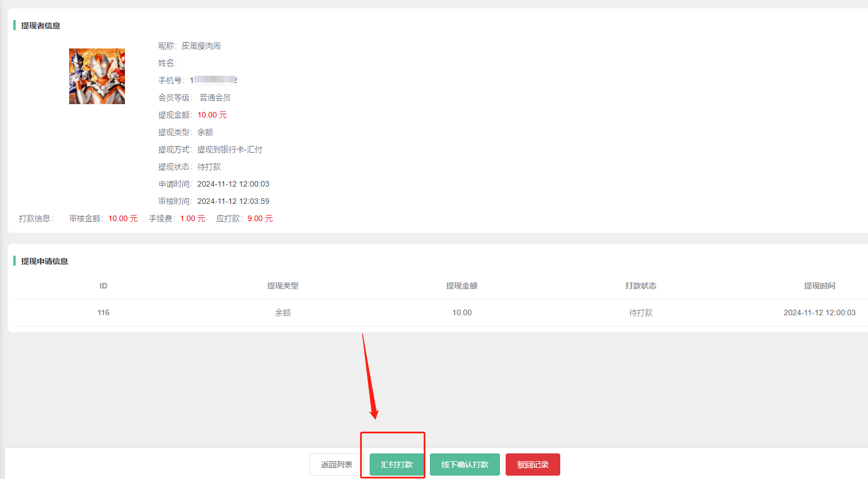This screenshot has width=868, height=479.
Task: Click the 打款状态 column header
Action: coord(641,286)
